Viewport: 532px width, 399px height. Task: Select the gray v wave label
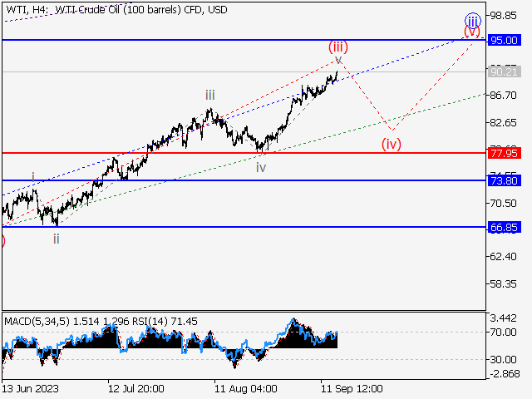coord(338,61)
